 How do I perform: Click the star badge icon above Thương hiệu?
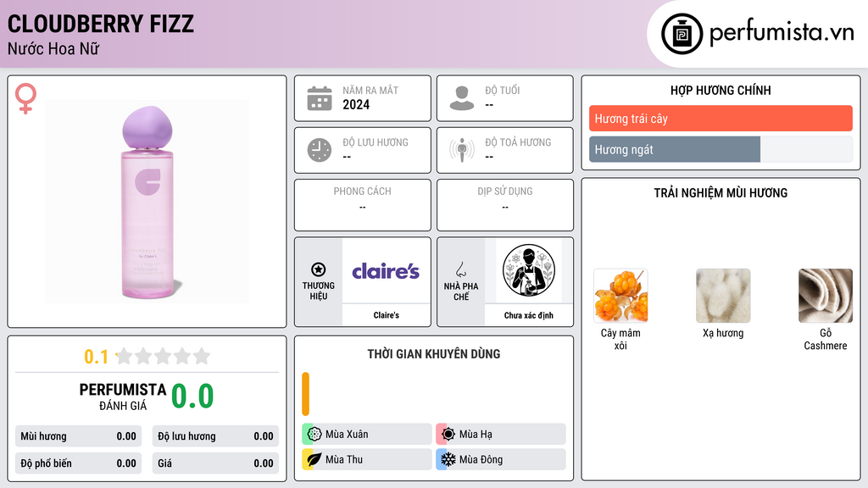pos(319,269)
